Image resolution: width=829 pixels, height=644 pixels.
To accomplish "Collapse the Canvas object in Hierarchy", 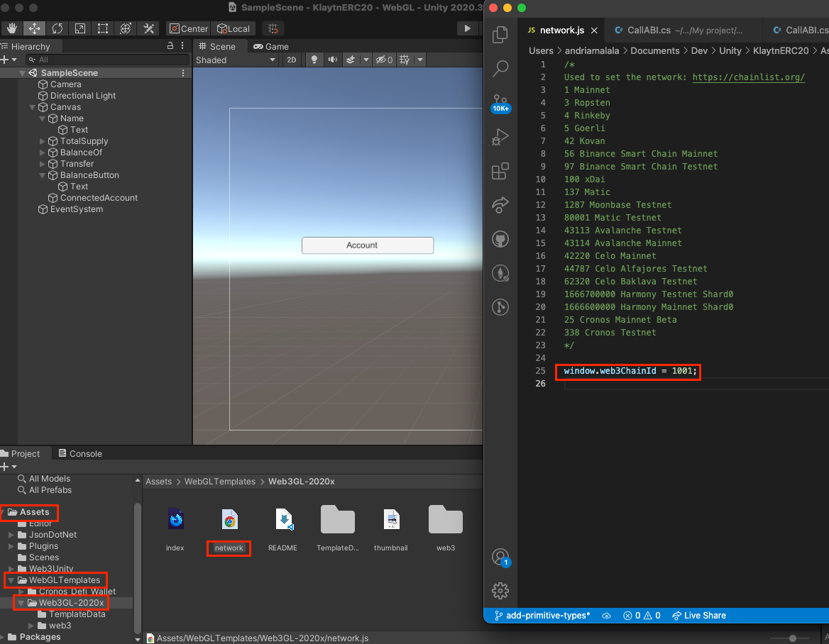I will pos(32,107).
